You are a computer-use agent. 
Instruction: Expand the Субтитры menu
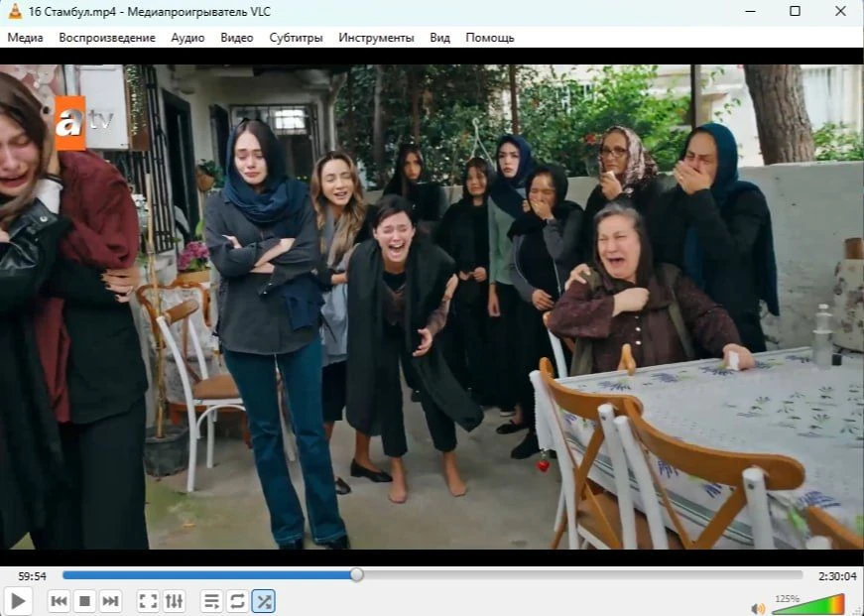[296, 38]
